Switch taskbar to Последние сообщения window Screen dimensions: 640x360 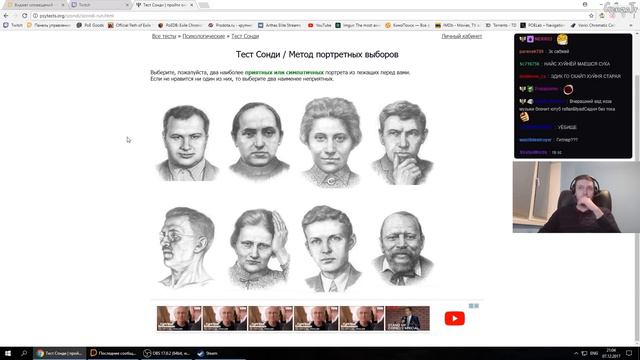pyautogui.click(x=113, y=353)
